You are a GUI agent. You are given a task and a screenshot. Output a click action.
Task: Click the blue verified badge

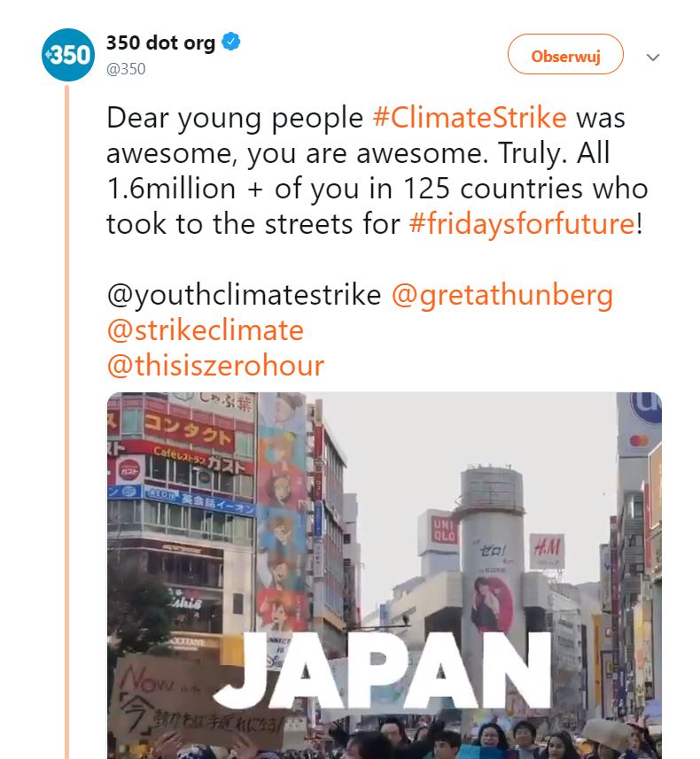click(x=231, y=43)
